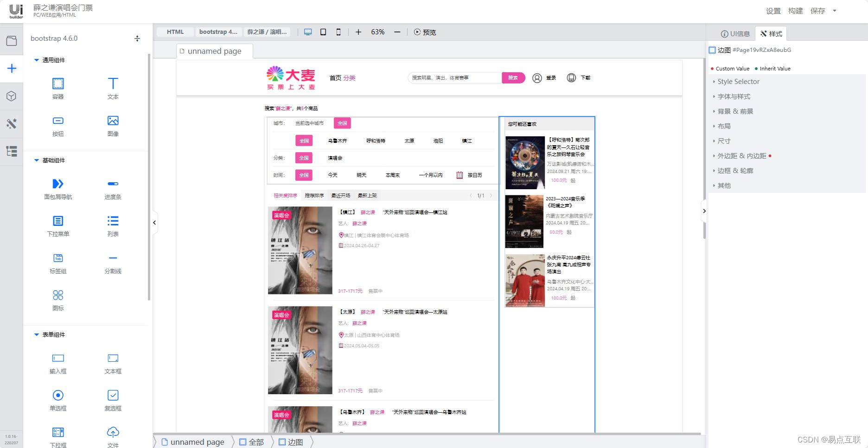
Task: Select the 文本框 textarea component
Action: [x=113, y=363]
